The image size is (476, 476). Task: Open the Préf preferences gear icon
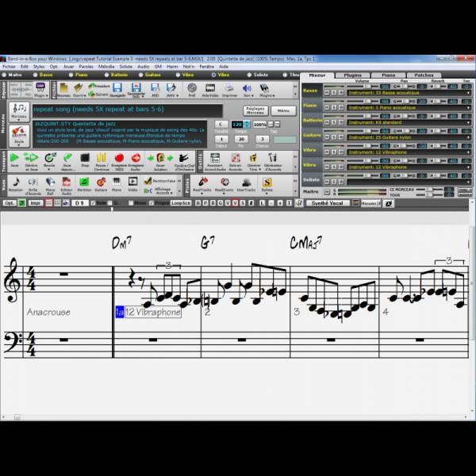(x=192, y=90)
